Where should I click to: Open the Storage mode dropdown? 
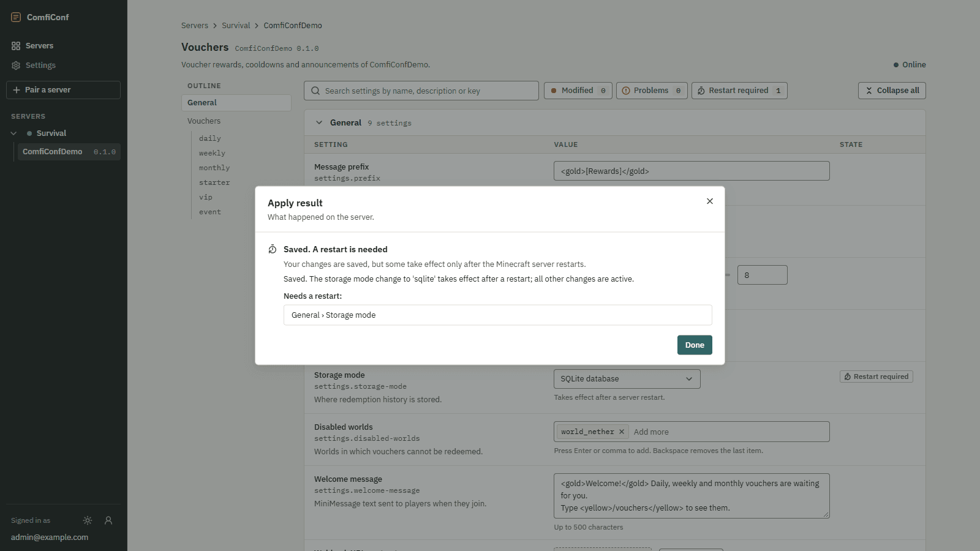click(627, 379)
